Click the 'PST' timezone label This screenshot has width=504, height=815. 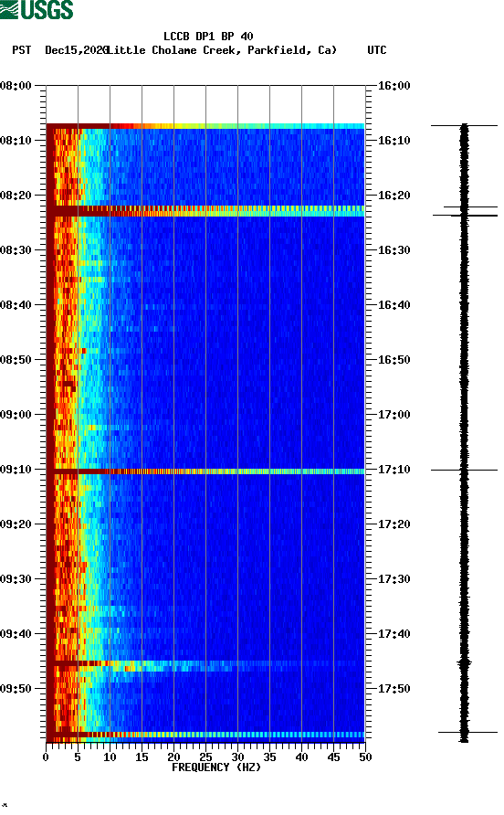coord(21,50)
